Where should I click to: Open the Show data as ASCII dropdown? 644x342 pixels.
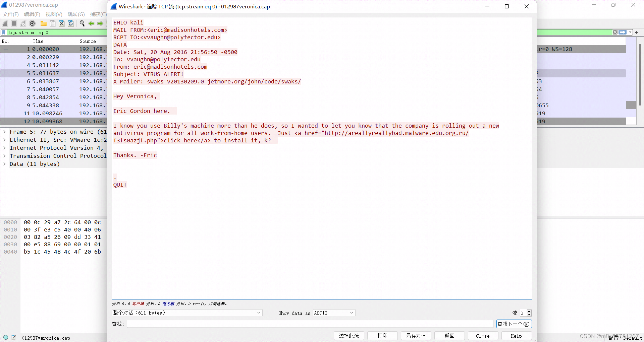(334, 313)
